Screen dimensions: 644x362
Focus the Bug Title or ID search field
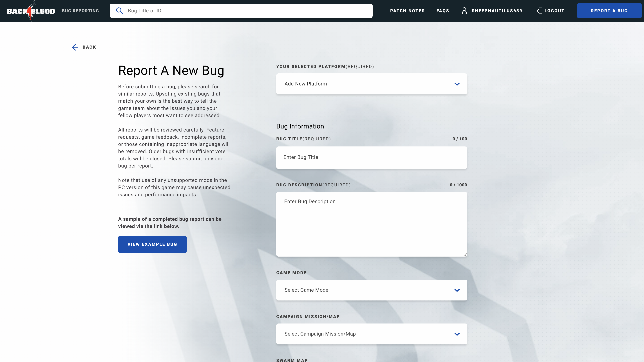[x=241, y=11]
